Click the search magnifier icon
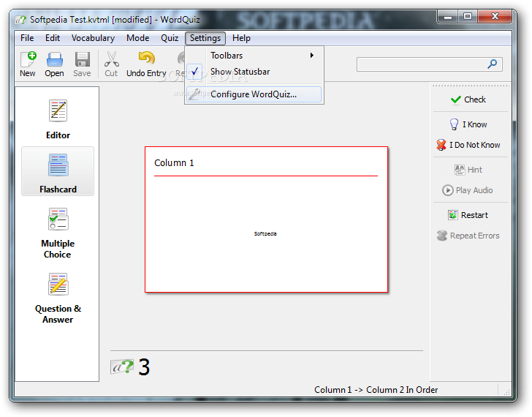532x417 pixels. (492, 64)
